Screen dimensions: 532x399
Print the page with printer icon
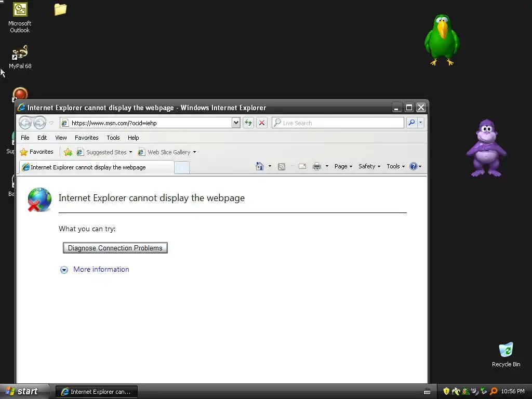point(317,166)
